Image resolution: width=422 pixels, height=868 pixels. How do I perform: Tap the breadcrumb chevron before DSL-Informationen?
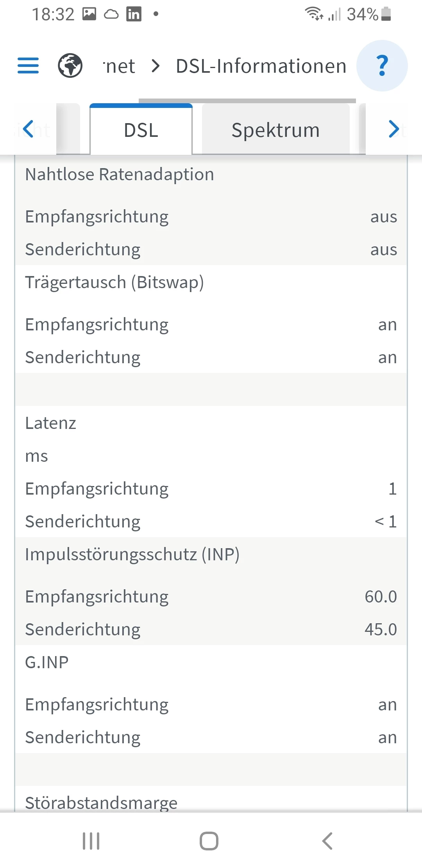[156, 66]
